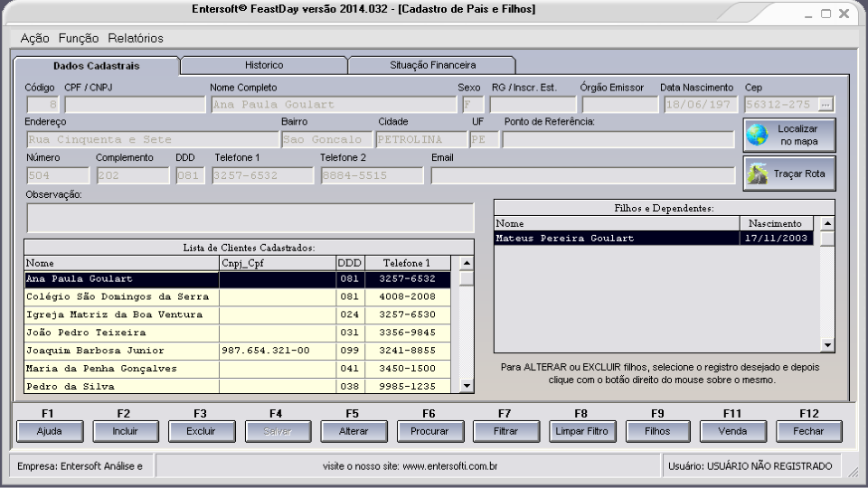
Task: Click up arrow of Filhos list scrollbar
Action: pyautogui.click(x=827, y=223)
